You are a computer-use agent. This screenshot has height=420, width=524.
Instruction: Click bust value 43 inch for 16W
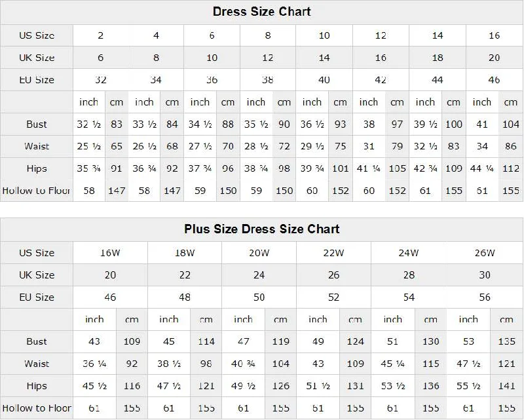click(x=94, y=341)
